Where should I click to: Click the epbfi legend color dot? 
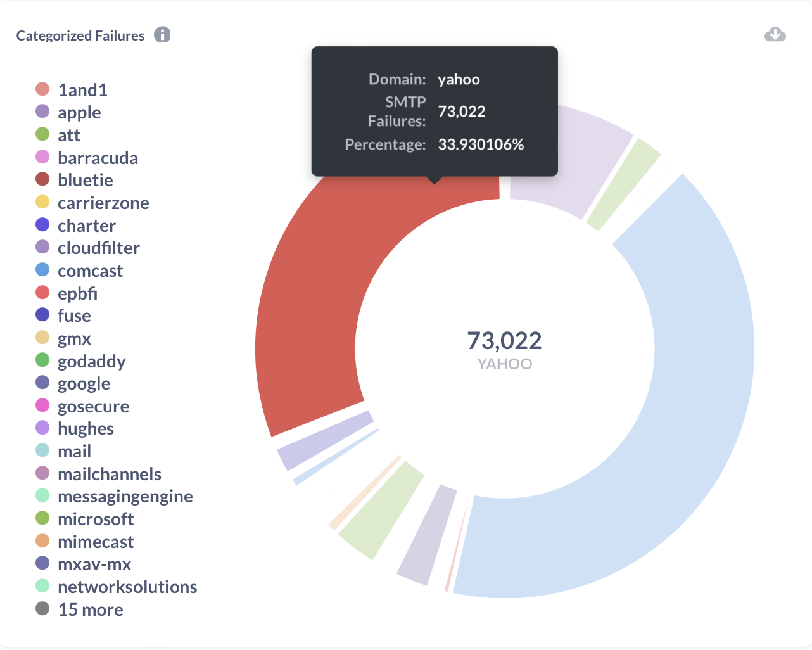pos(42,292)
